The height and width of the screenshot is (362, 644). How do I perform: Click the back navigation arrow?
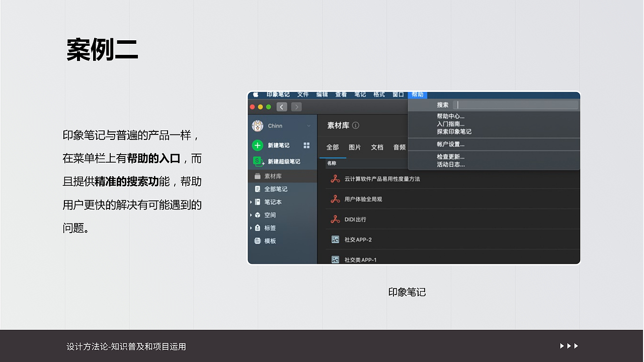pos(282,107)
